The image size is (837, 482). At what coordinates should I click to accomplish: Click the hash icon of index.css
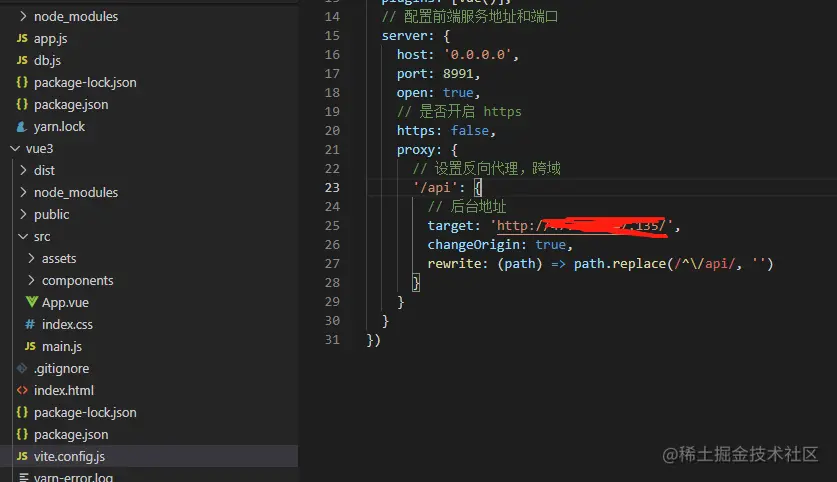coord(30,324)
